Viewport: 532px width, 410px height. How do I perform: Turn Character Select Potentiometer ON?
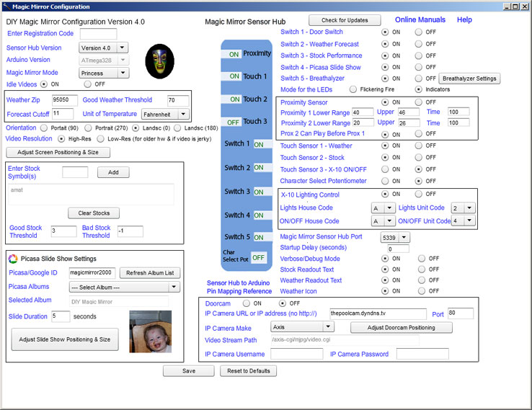[385, 181]
